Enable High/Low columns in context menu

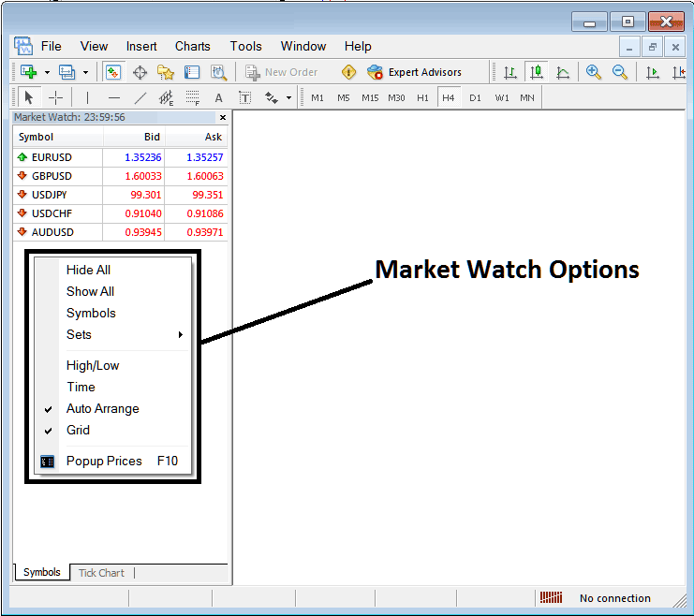[x=93, y=365]
